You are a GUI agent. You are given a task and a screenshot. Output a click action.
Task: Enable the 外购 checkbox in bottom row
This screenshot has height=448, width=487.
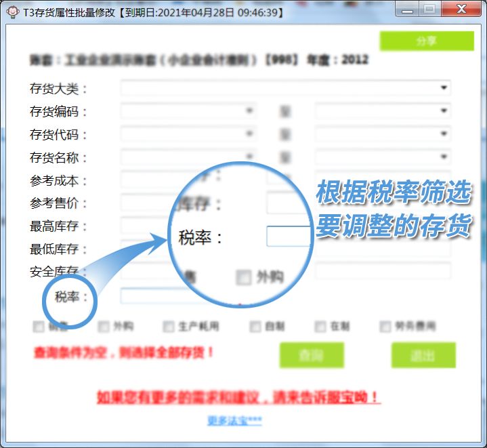pyautogui.click(x=104, y=327)
